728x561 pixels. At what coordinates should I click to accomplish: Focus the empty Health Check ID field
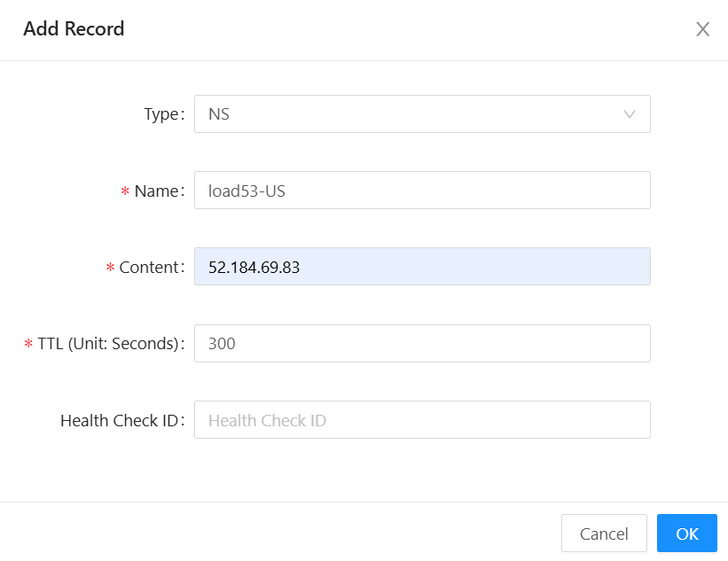421,420
